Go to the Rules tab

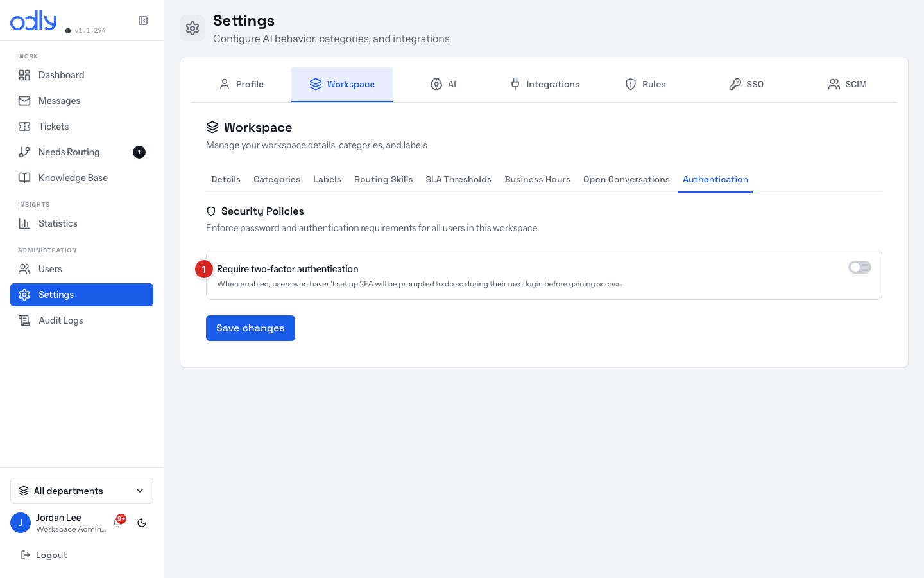[x=645, y=84]
